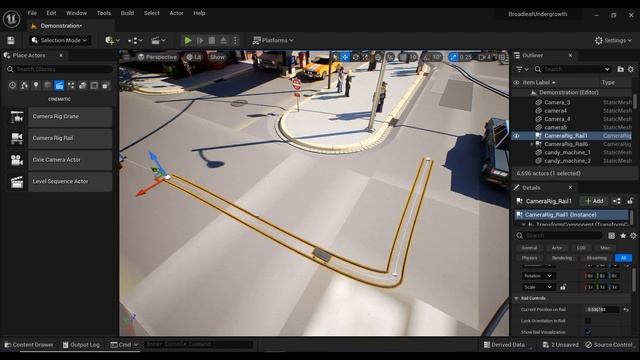640x360 pixels.
Task: Open play options three-dot menu
Action: click(x=235, y=40)
